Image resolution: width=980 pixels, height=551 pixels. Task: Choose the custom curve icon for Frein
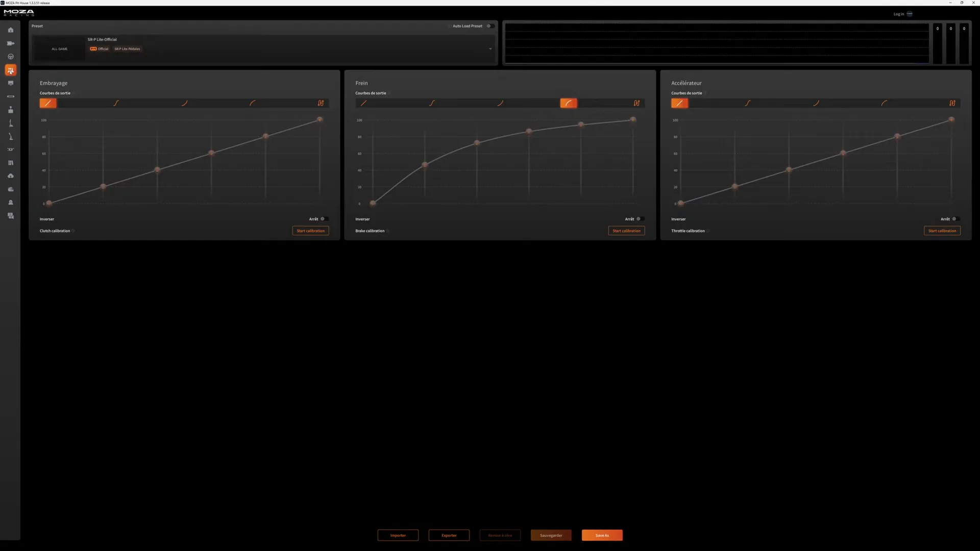[636, 103]
